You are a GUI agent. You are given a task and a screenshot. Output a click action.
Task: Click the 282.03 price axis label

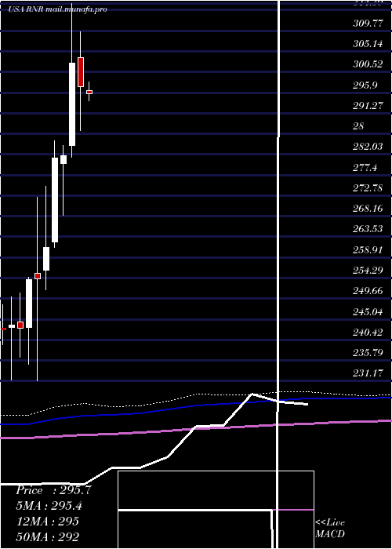click(368, 147)
